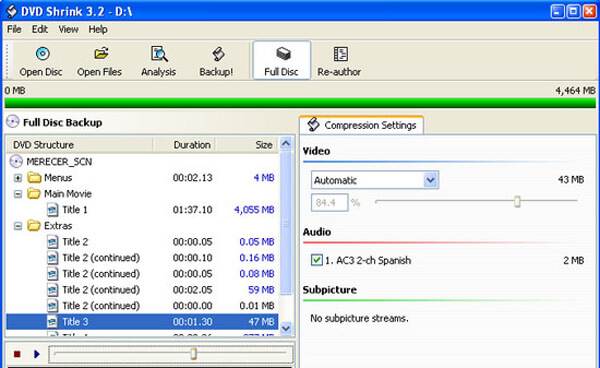Open the File menu
The image size is (600, 368).
(14, 29)
